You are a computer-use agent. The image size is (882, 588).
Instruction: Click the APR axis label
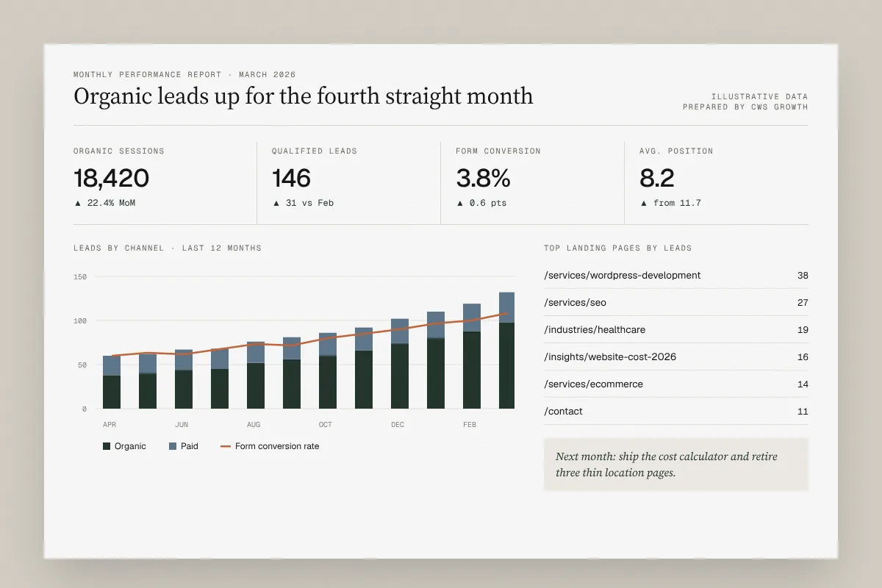point(110,425)
